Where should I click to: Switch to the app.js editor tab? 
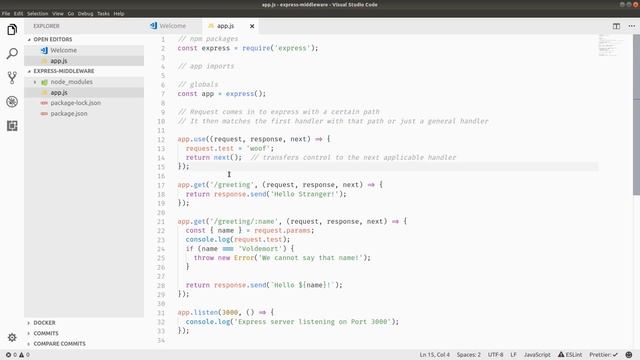point(225,26)
